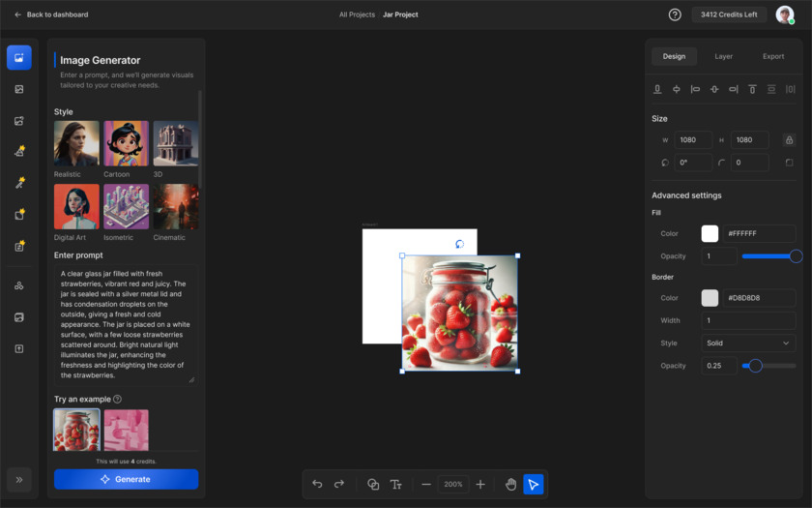Click the Generate button
This screenshot has height=508, width=812.
[x=126, y=479]
